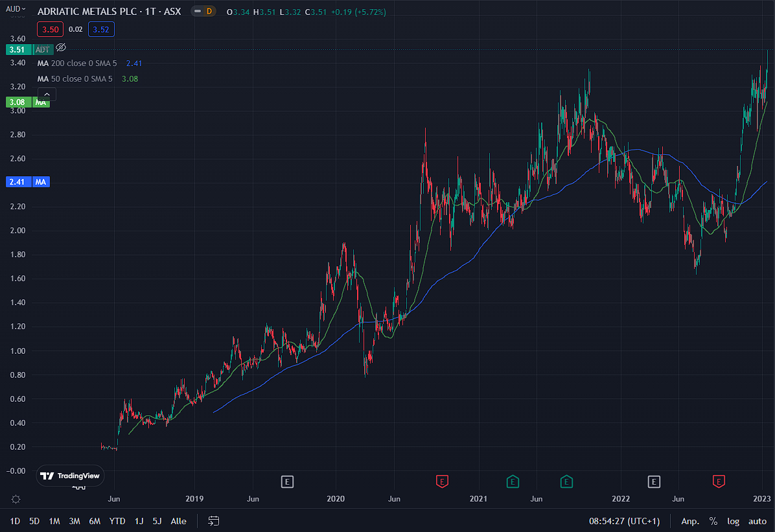This screenshot has height=532, width=775.
Task: Toggle the log scale option
Action: pos(733,521)
